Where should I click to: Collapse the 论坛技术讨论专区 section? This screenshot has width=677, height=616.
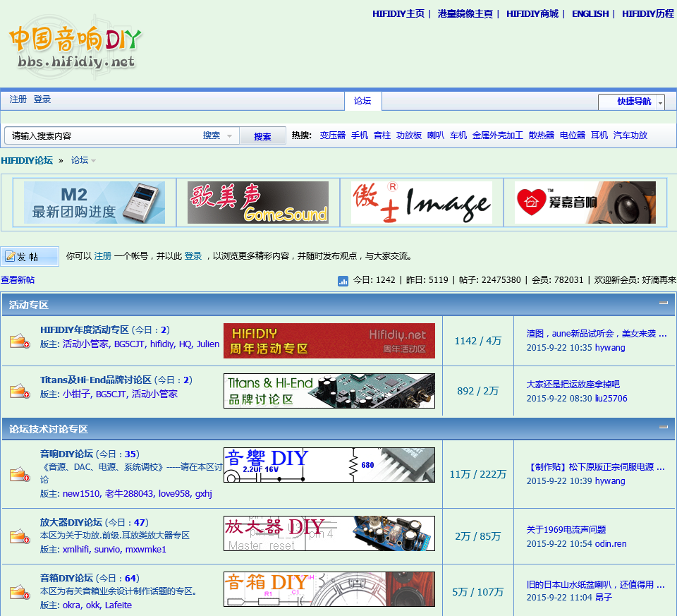pos(663,427)
